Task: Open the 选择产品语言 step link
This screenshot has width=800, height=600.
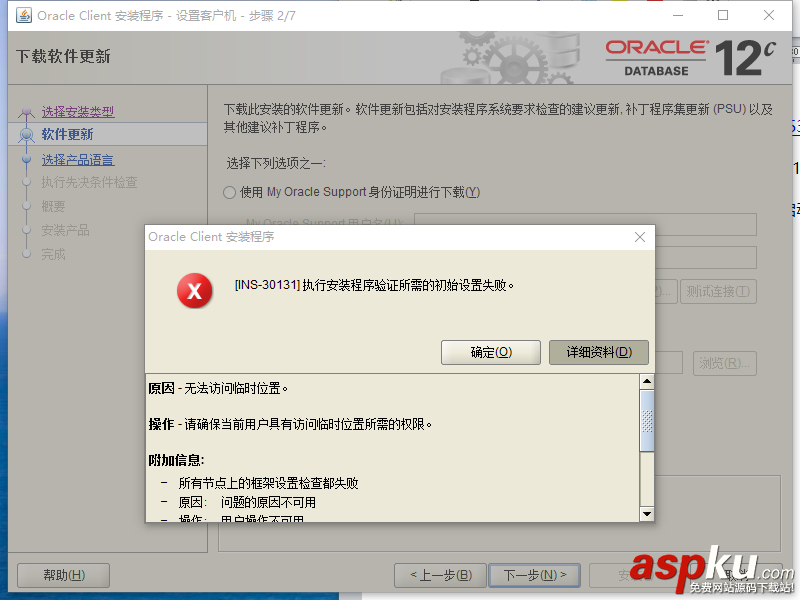Action: 78,160
